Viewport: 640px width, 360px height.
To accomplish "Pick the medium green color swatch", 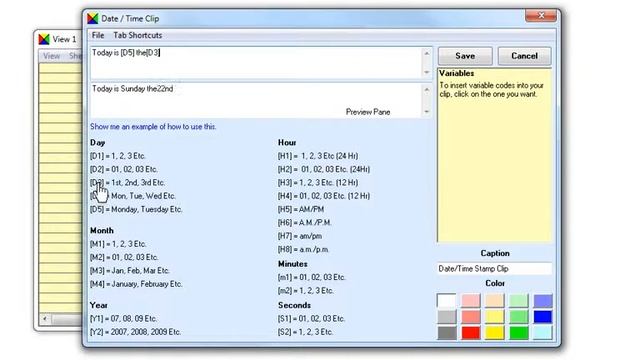I will pos(519,317).
